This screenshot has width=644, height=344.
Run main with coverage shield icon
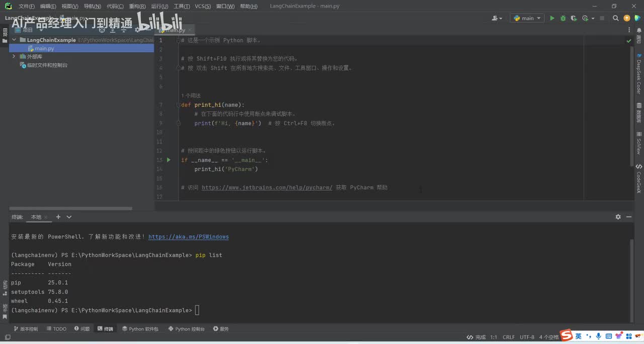tap(574, 18)
